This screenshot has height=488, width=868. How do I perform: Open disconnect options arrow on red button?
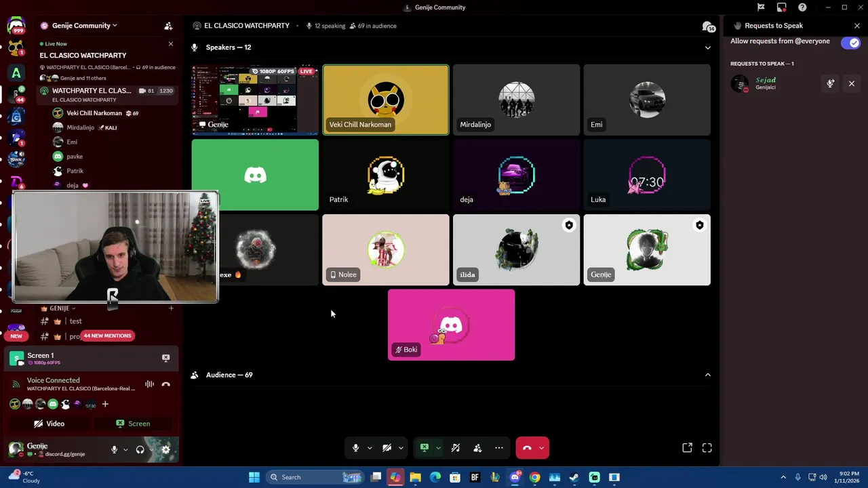click(x=541, y=448)
